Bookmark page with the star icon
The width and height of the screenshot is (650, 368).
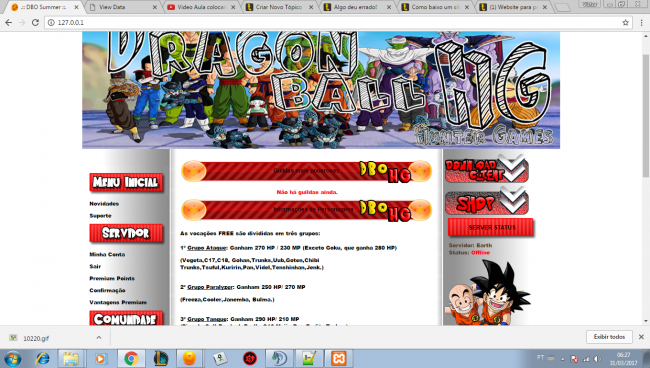626,23
